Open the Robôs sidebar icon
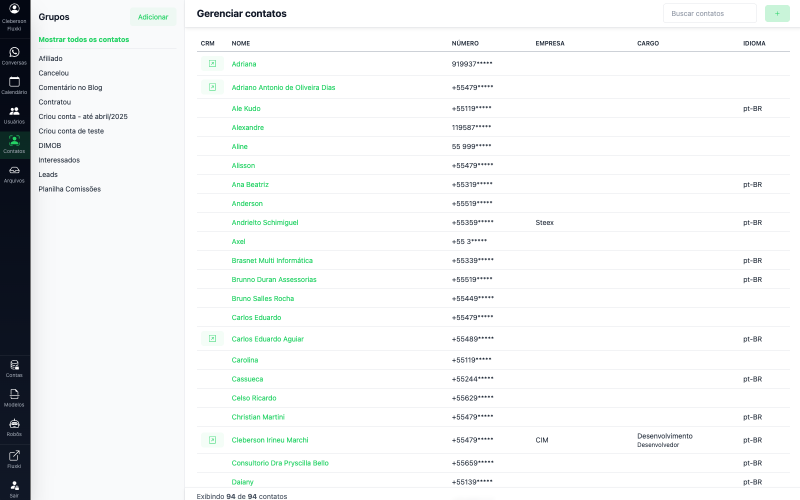The image size is (800, 500). point(14,426)
